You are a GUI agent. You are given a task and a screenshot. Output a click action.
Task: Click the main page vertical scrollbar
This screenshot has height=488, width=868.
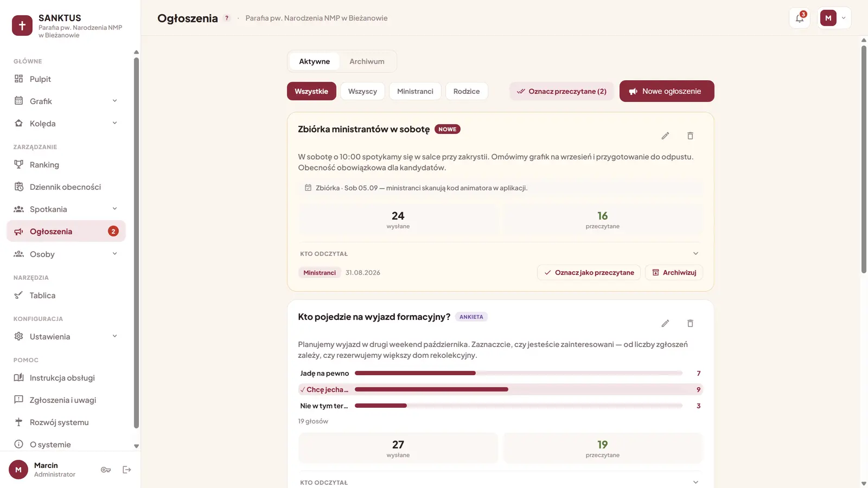(864, 159)
